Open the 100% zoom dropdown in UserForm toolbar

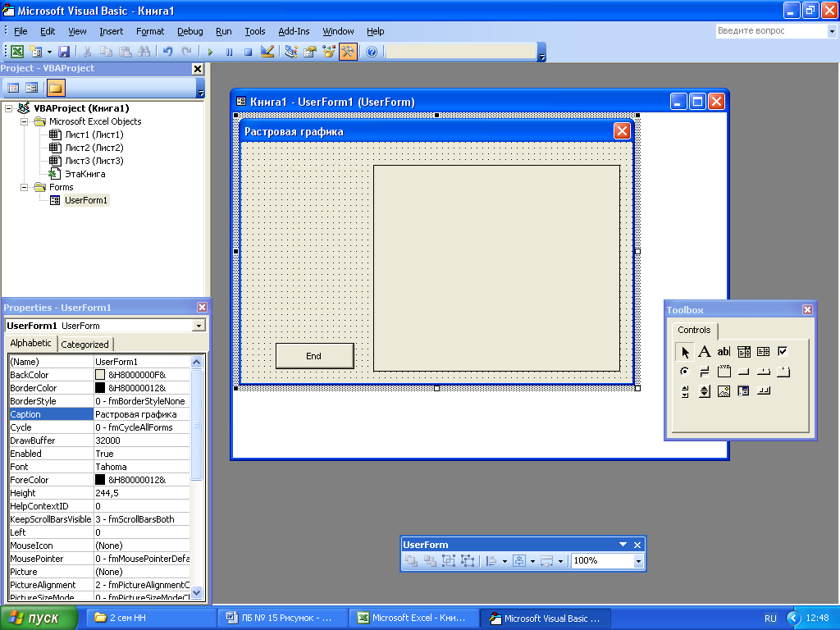[638, 561]
